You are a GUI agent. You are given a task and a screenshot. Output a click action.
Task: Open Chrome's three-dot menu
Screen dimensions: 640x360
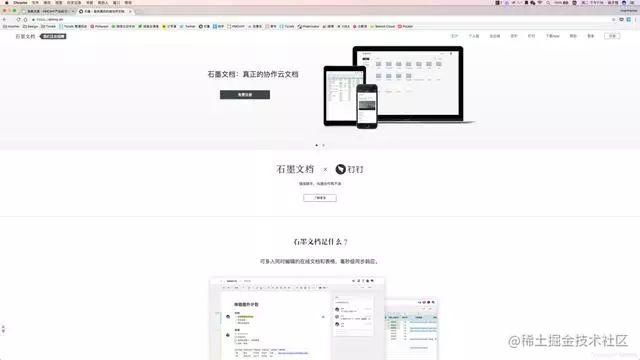click(x=636, y=19)
